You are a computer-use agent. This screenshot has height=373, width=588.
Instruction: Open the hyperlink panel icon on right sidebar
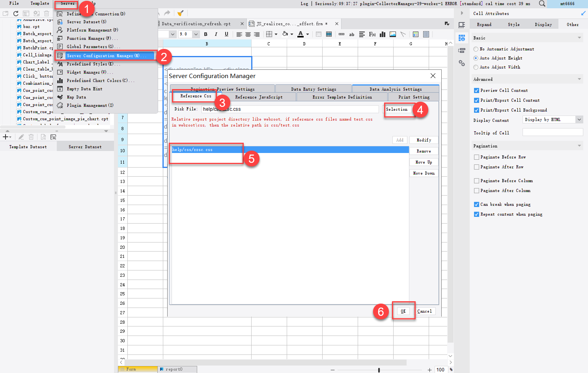461,63
